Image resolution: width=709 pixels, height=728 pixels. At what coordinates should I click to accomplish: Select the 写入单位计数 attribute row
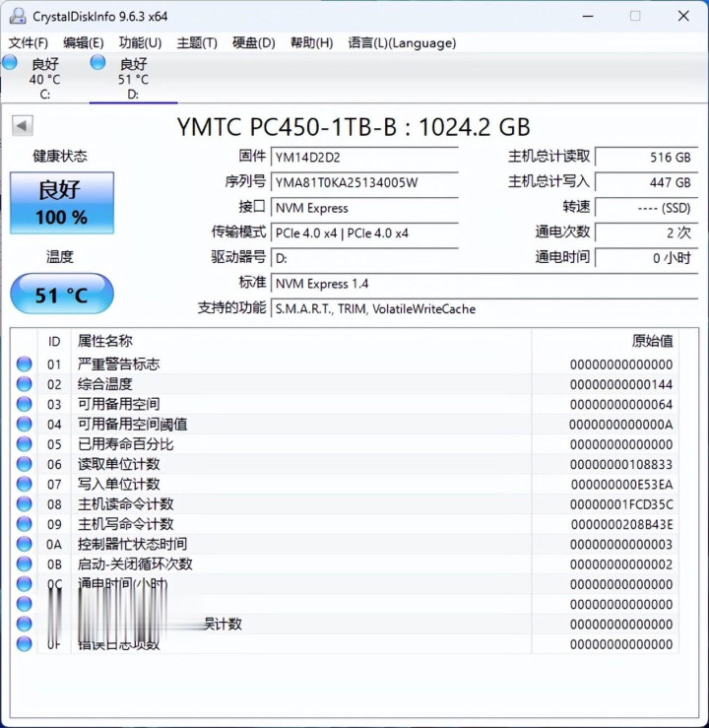coord(345,484)
